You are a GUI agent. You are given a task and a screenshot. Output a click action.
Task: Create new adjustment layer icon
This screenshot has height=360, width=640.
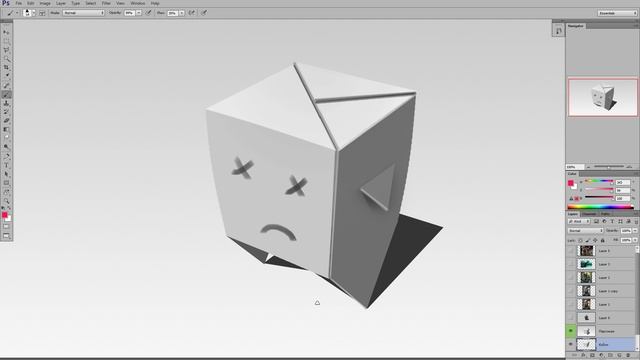601,355
